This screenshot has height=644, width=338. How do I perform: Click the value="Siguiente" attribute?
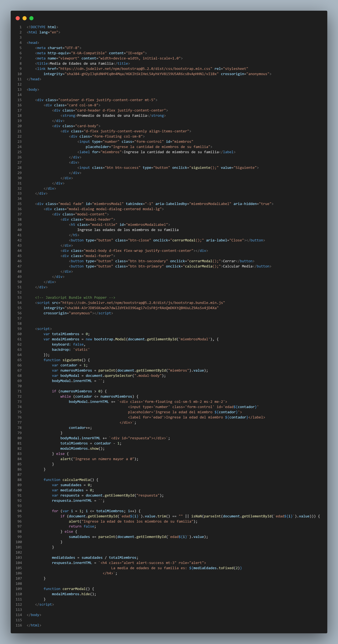(x=239, y=167)
